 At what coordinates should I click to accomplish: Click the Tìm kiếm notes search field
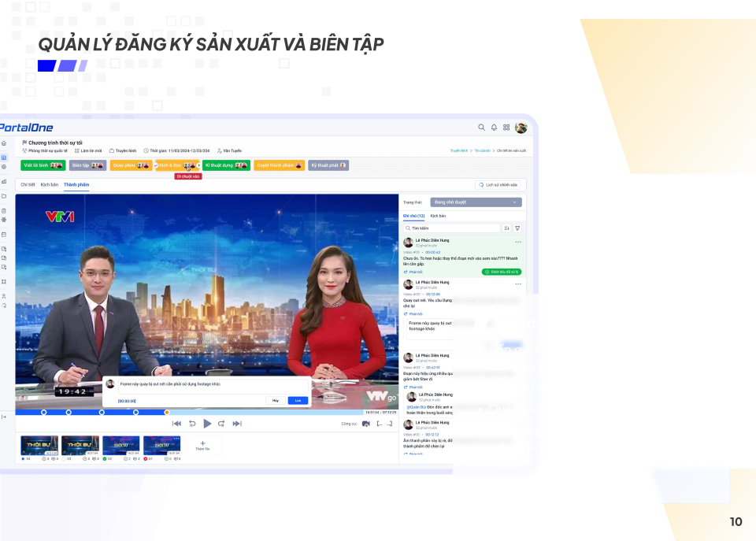pos(452,228)
